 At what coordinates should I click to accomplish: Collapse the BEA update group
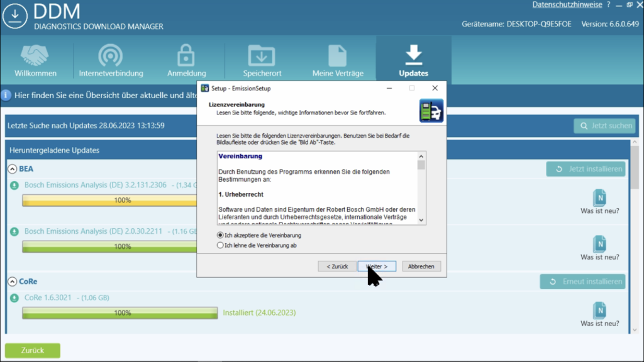click(x=13, y=168)
